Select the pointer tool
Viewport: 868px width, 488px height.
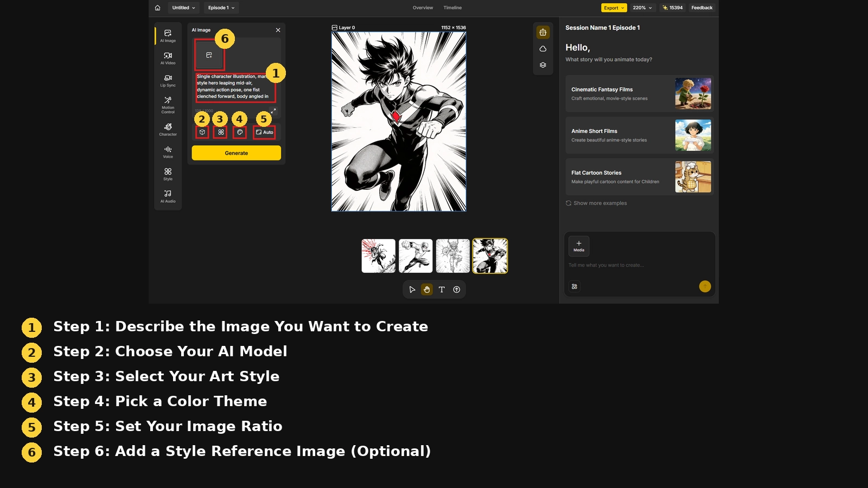(x=412, y=290)
